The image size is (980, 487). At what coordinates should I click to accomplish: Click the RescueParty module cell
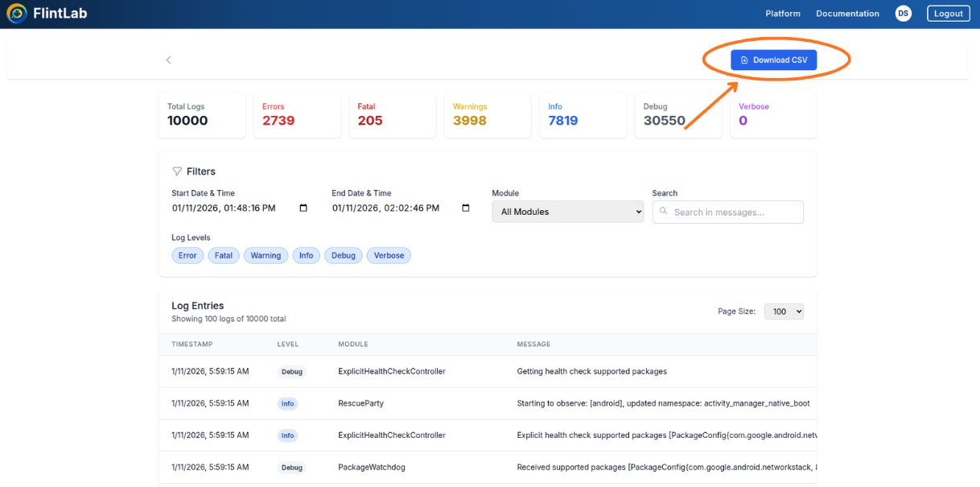click(361, 403)
